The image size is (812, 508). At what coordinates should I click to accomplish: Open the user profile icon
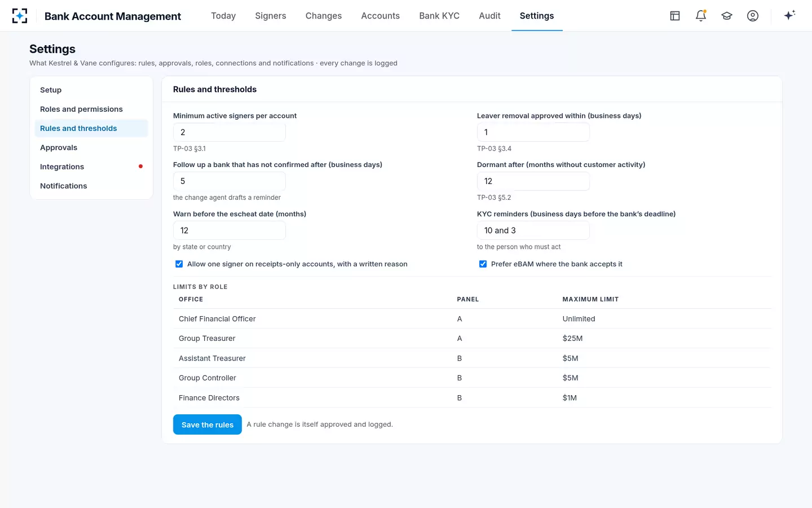(753, 16)
